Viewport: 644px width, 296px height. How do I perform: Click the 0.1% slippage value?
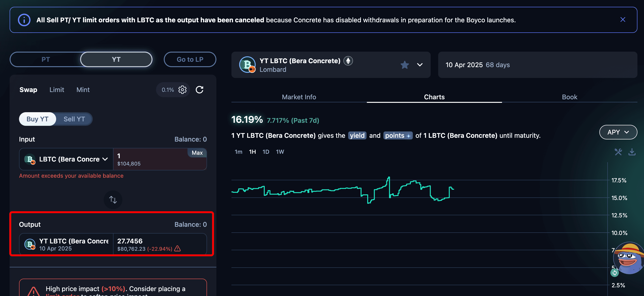[168, 90]
